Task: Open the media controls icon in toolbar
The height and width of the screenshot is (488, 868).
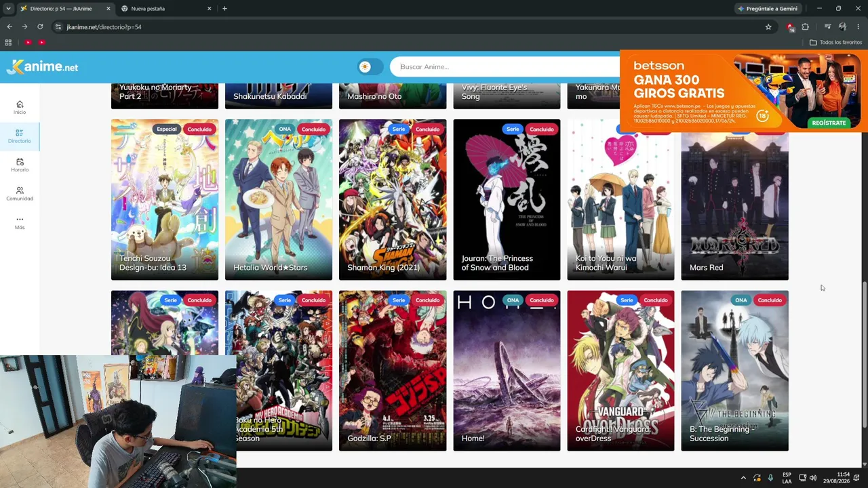Action: [827, 27]
